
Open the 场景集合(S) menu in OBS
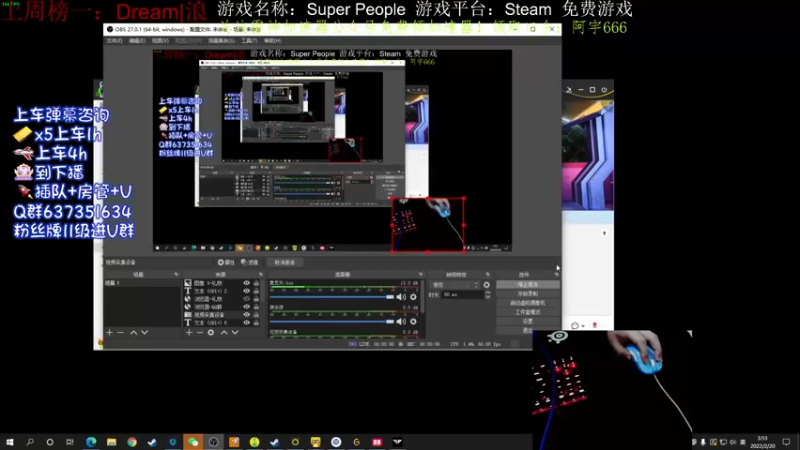[221, 41]
